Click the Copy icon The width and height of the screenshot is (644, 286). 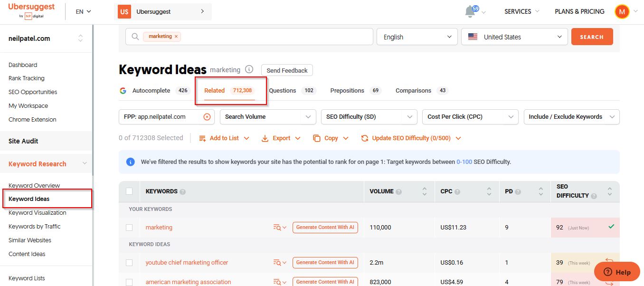pos(317,138)
